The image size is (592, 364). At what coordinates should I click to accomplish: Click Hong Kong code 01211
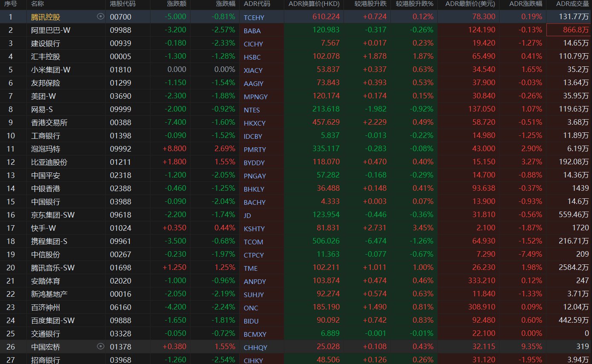[121, 162]
